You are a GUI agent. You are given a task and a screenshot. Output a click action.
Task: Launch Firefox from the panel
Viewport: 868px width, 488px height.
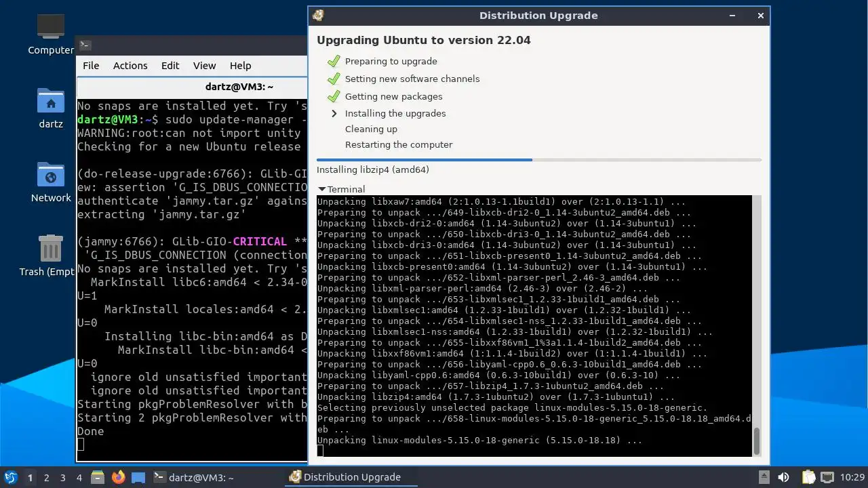click(118, 477)
